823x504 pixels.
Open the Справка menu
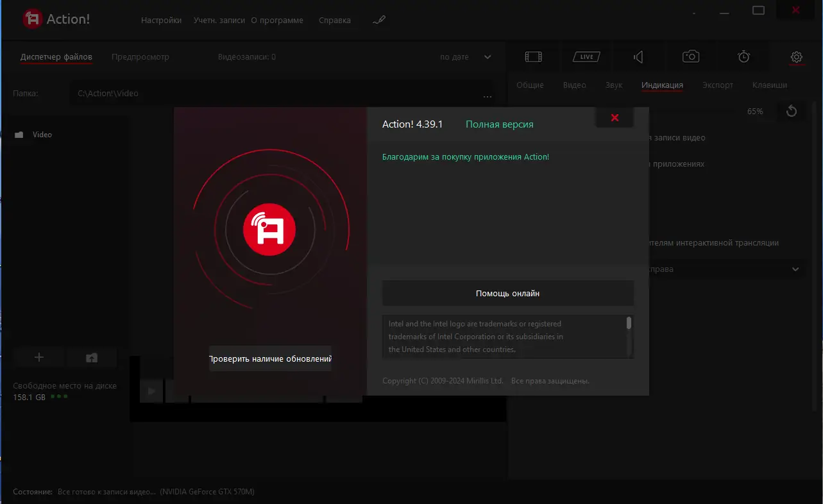click(x=335, y=20)
